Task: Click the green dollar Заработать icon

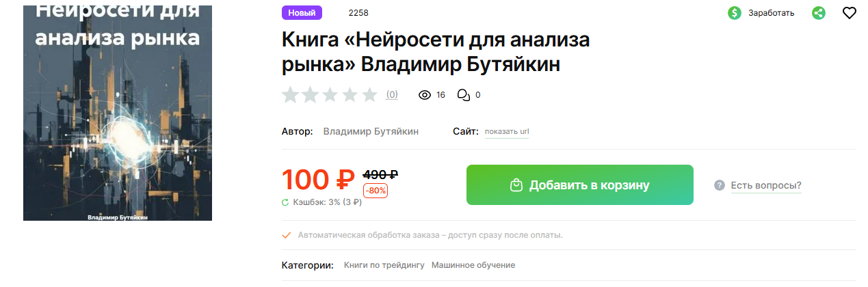Action: coord(735,13)
